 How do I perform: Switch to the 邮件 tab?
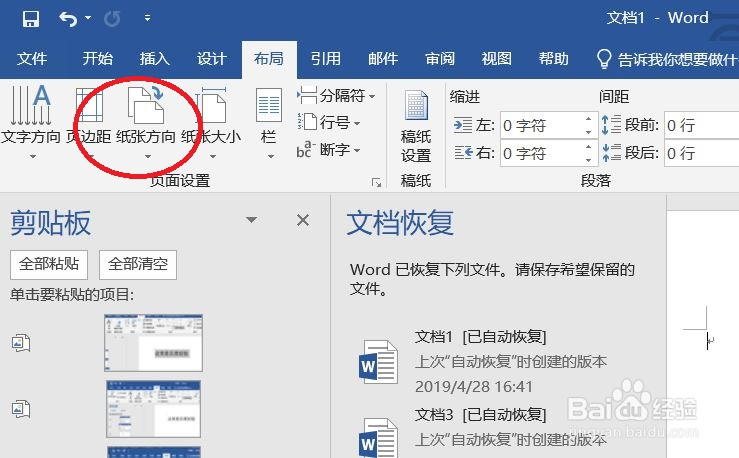coord(383,59)
